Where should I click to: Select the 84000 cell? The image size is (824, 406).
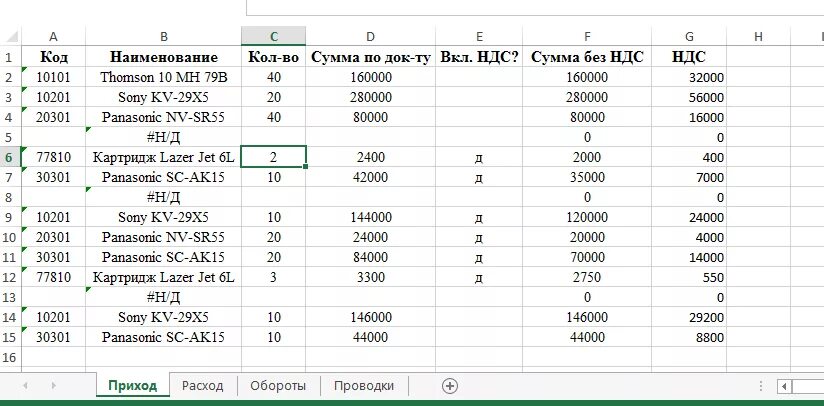pyautogui.click(x=370, y=257)
